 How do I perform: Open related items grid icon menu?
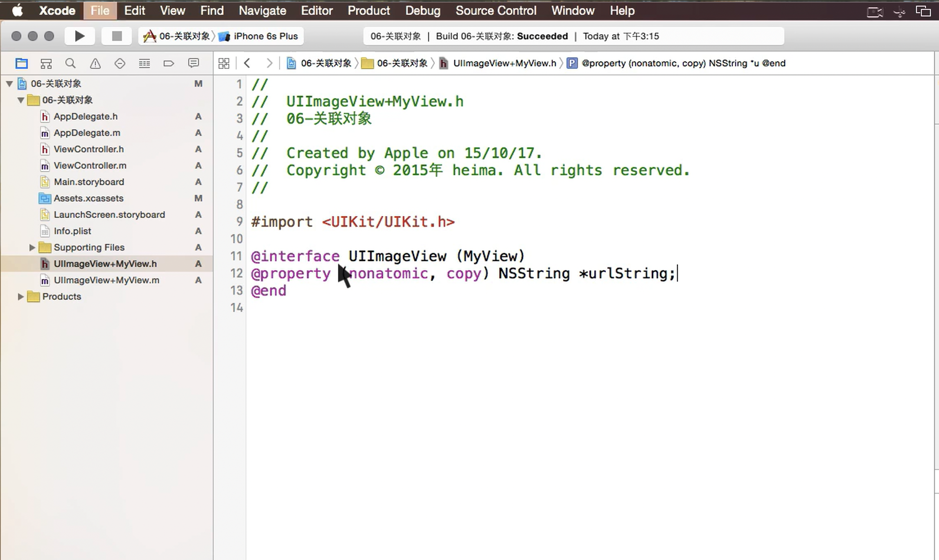(224, 63)
